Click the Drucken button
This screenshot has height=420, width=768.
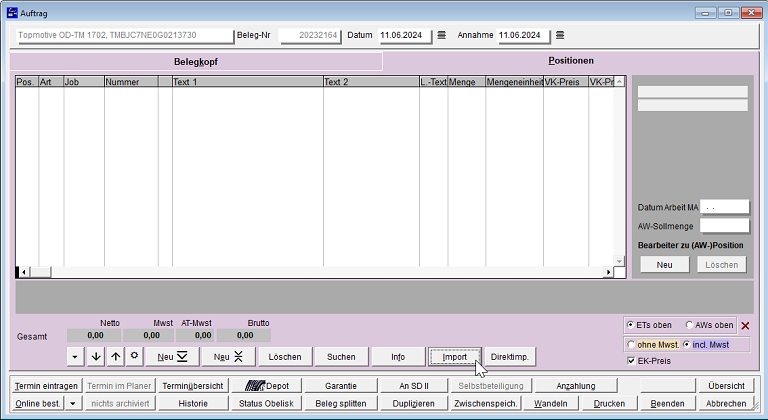609,404
